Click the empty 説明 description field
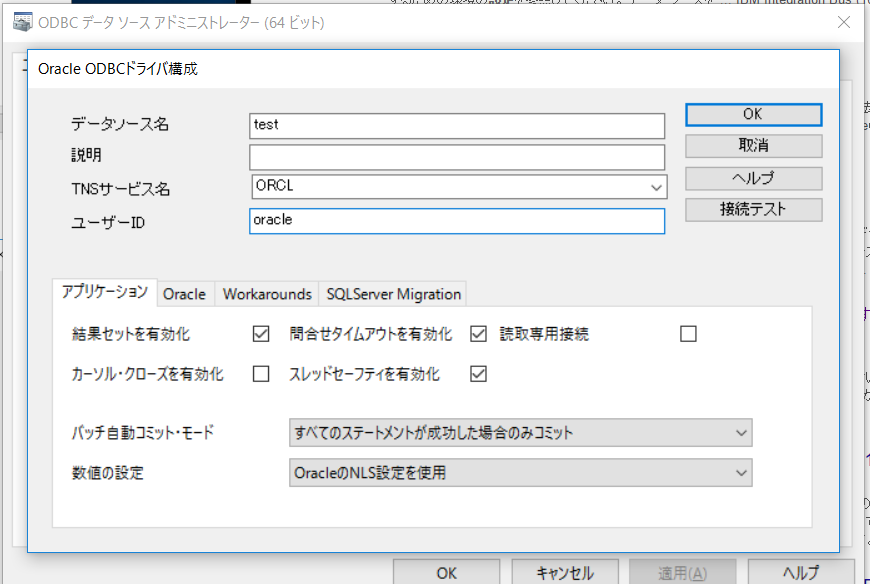Viewport: 870px width, 584px height. pyautogui.click(x=457, y=158)
